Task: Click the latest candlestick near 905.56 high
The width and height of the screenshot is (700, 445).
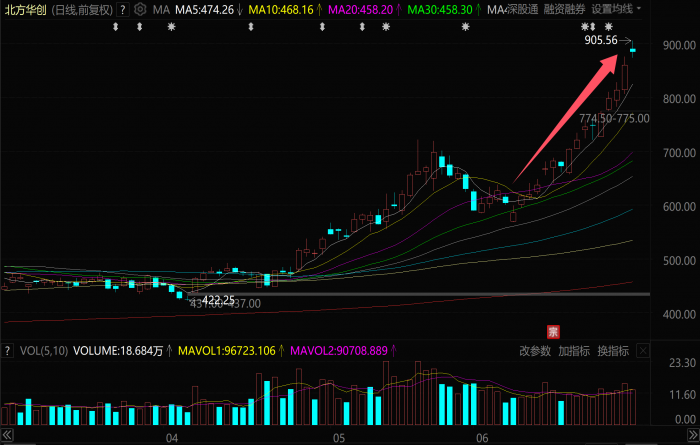Action: pyautogui.click(x=633, y=50)
